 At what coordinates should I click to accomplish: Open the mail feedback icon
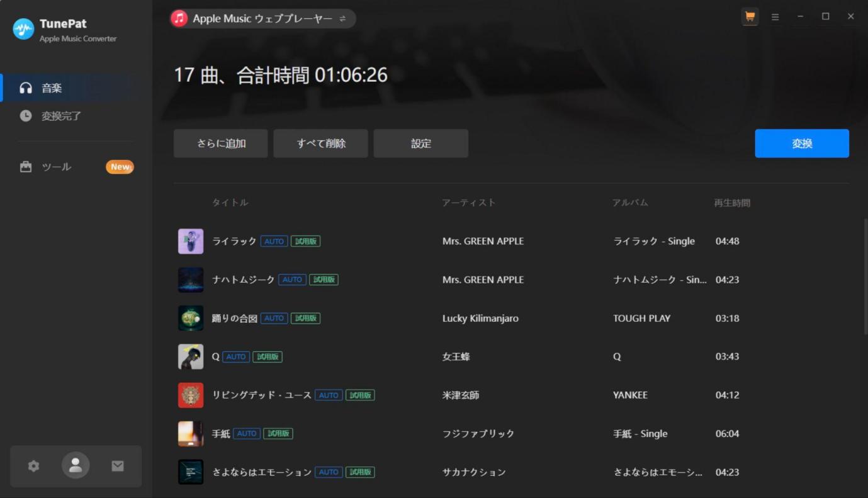[x=118, y=466]
